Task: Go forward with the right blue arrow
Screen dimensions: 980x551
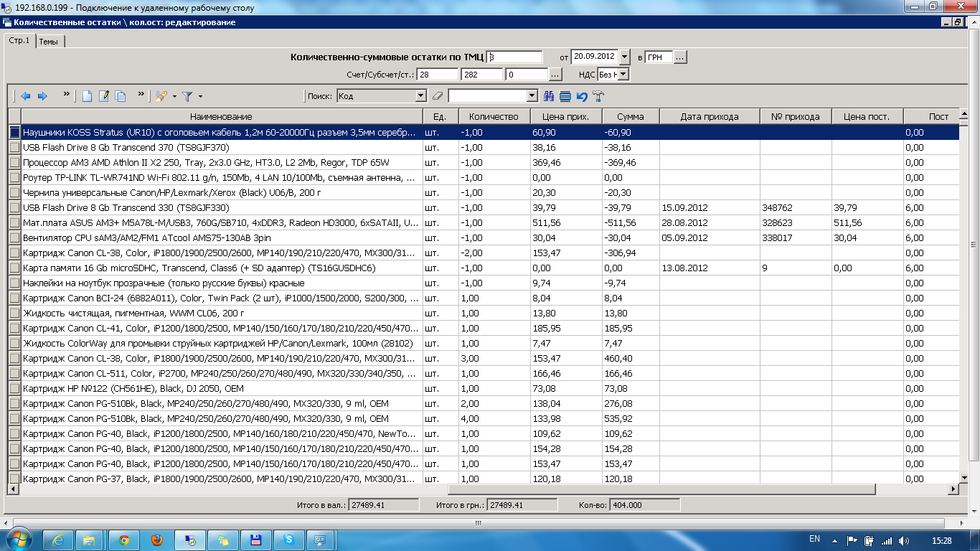Action: click(x=42, y=96)
